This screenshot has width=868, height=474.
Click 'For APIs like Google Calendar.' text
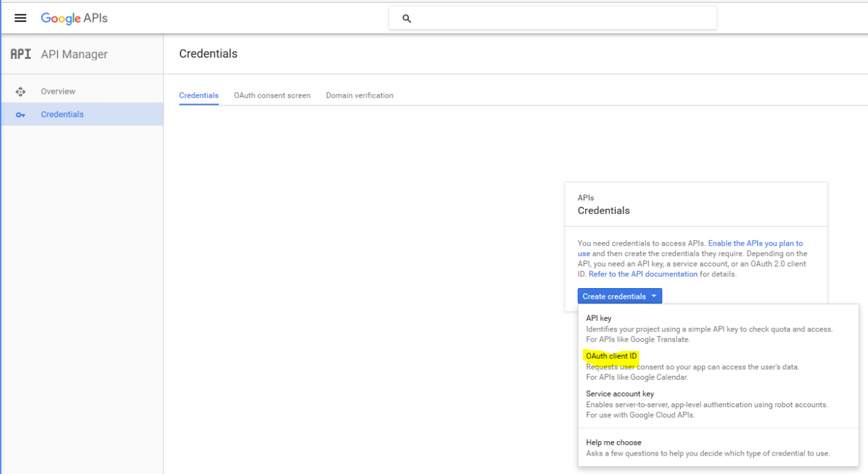point(637,377)
